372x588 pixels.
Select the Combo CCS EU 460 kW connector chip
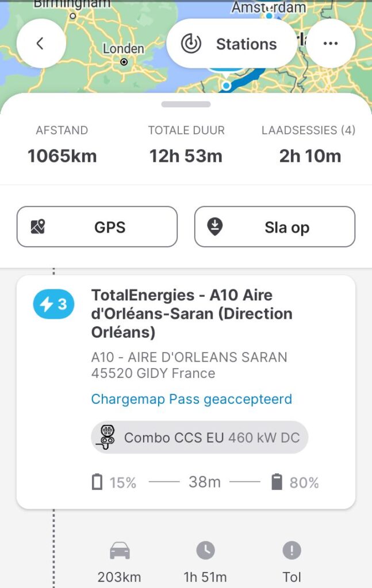(200, 438)
